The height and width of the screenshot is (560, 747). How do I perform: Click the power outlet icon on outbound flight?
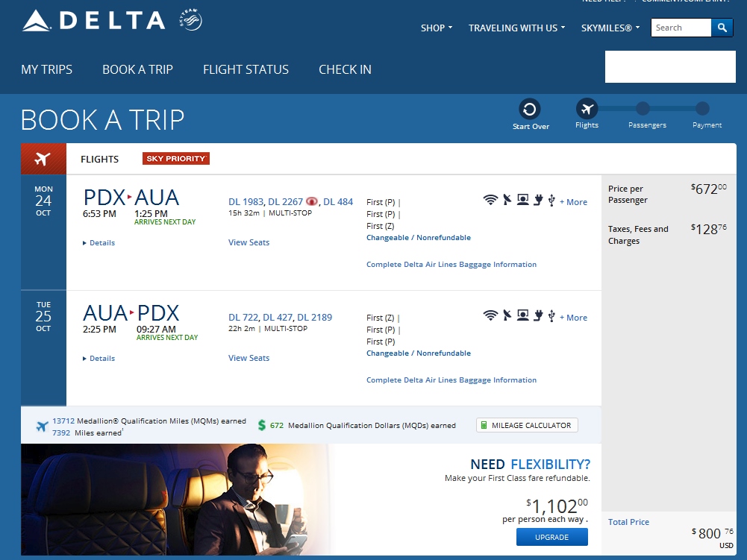point(537,200)
